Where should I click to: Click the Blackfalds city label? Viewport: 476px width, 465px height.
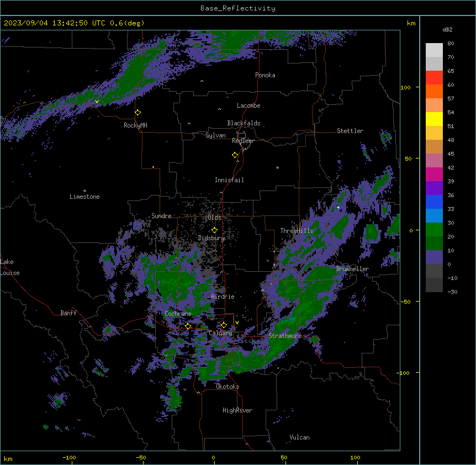coord(244,123)
